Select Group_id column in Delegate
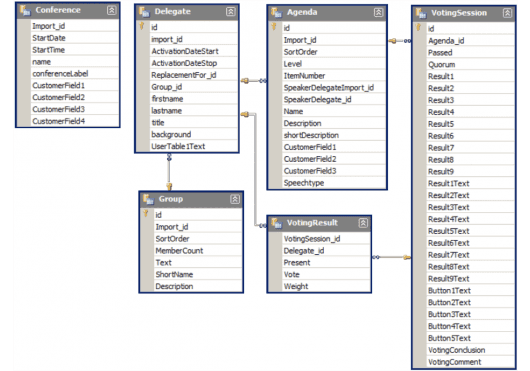The image size is (530, 371). click(x=194, y=87)
